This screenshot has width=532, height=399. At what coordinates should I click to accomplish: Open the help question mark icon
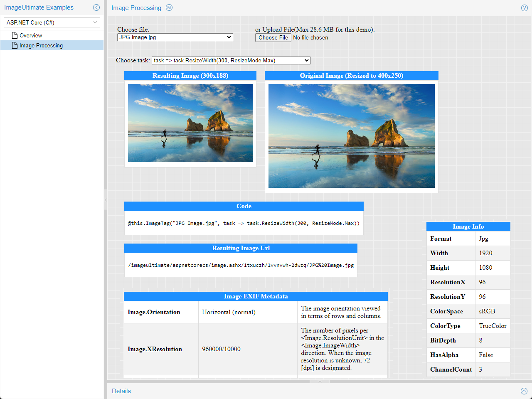tap(524, 7)
